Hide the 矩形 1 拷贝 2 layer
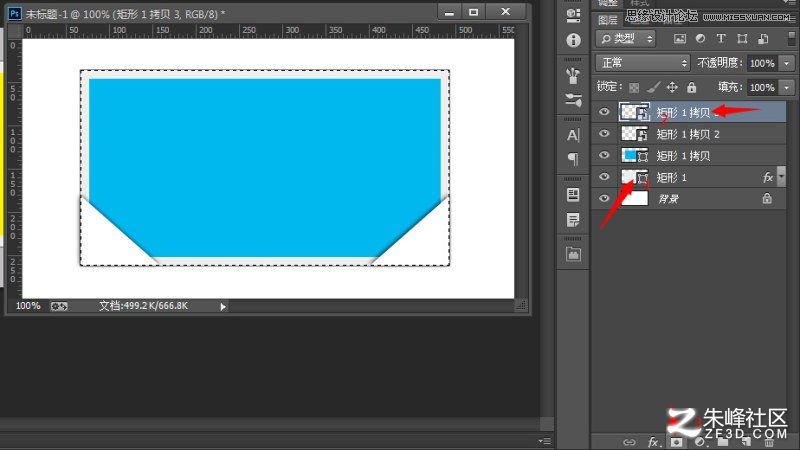This screenshot has width=800, height=450. point(604,134)
